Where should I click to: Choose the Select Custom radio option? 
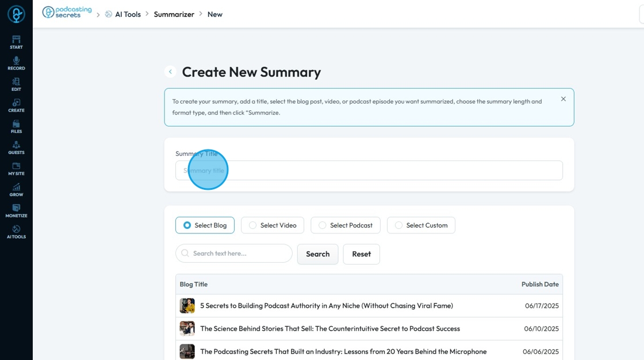(x=399, y=225)
